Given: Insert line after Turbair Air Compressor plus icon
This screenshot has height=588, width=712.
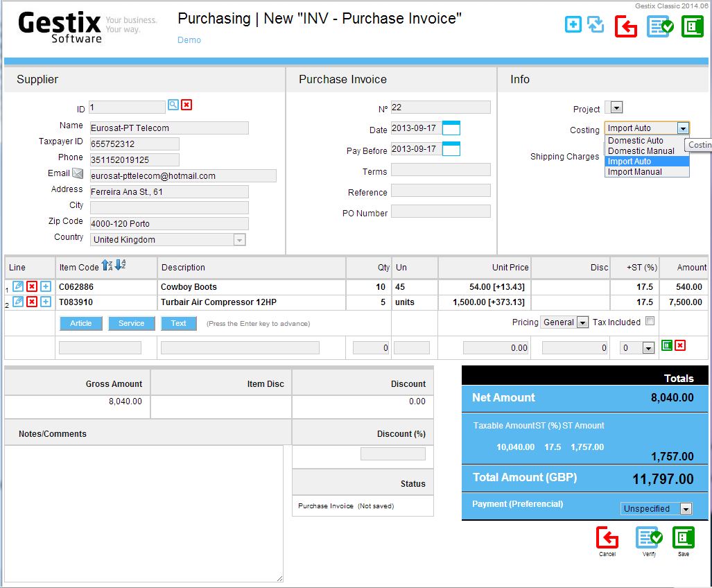Looking at the screenshot, I should click(45, 302).
